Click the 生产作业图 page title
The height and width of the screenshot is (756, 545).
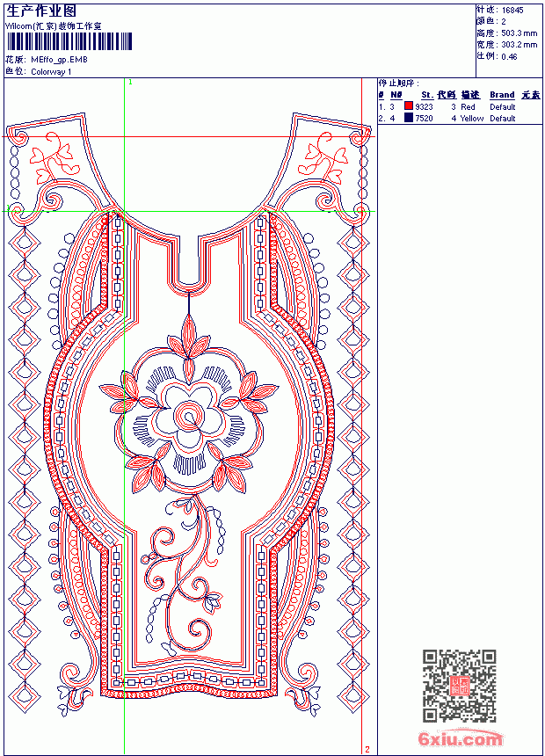click(41, 11)
